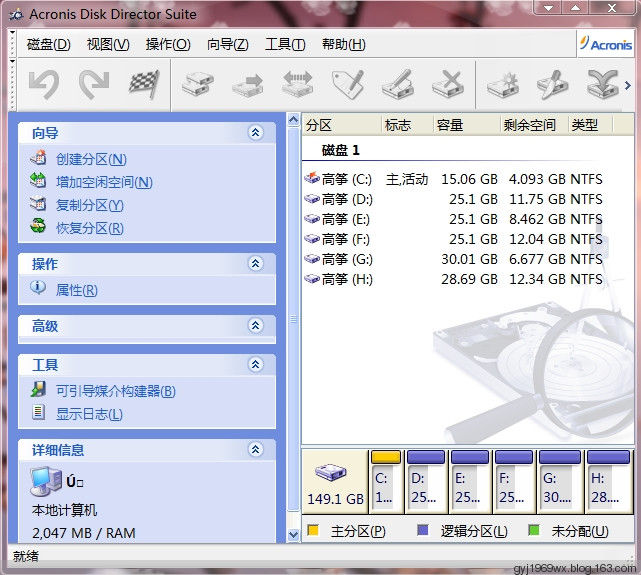Open the 工具(T) menu

285,44
